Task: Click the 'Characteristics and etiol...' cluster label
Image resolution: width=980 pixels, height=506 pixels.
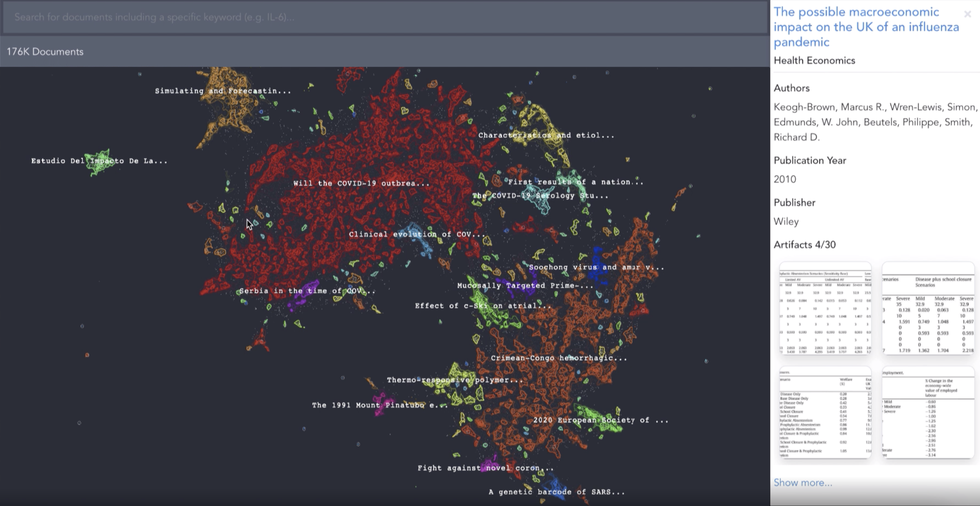Action: pos(546,135)
